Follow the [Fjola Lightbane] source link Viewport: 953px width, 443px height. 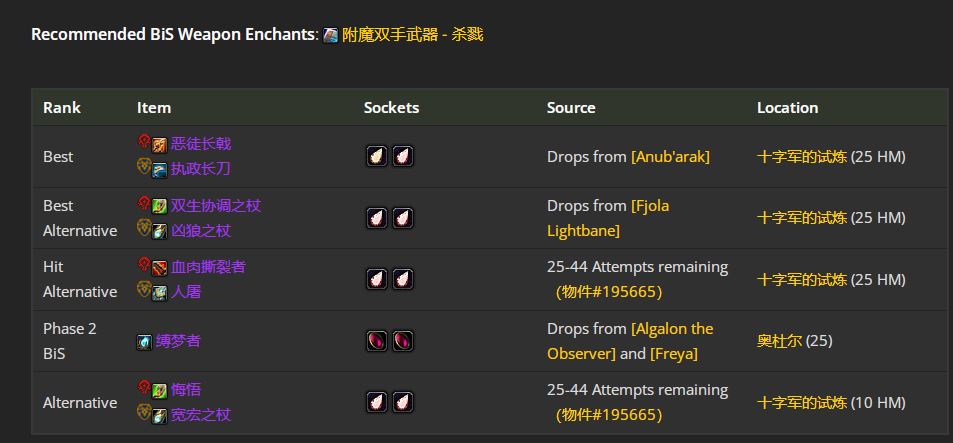point(608,218)
